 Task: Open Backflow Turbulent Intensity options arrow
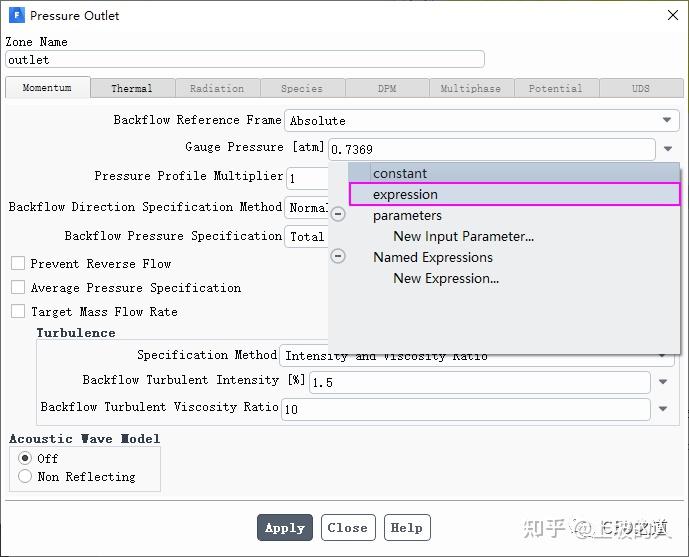click(x=663, y=382)
